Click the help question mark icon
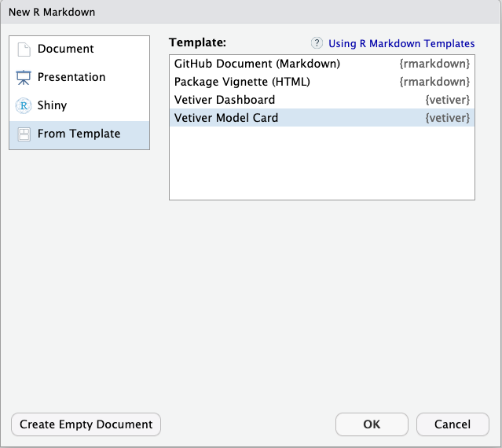This screenshot has width=502, height=448. [x=317, y=43]
